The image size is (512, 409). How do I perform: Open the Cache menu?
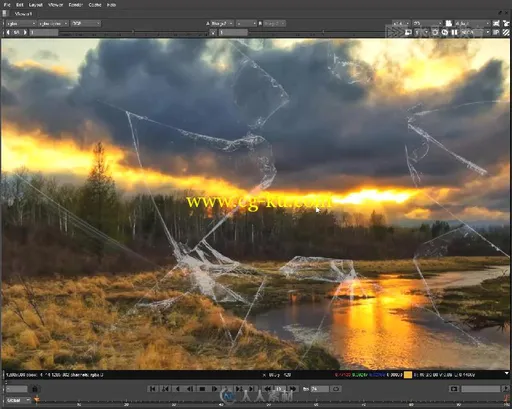95,5
